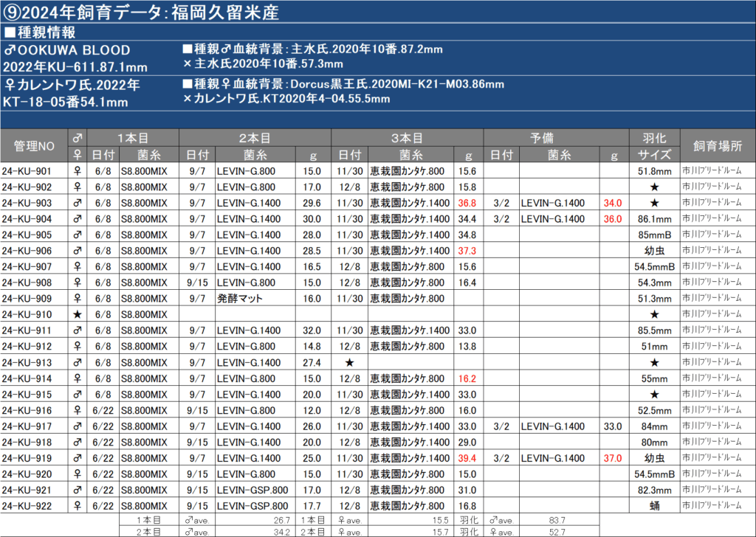Select the ♂ column header cell
Image resolution: width=756 pixels, height=537 pixels.
(78, 138)
